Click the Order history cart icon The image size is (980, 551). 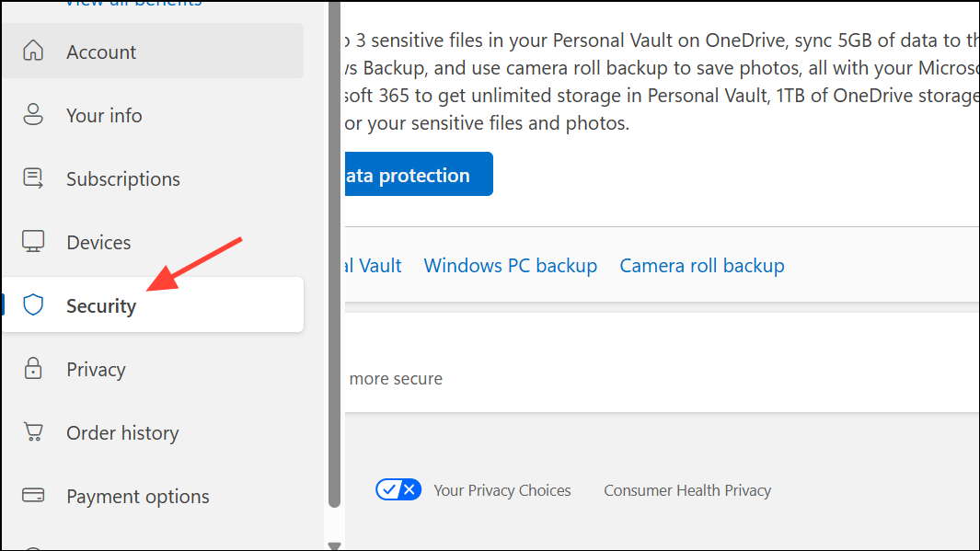33,432
